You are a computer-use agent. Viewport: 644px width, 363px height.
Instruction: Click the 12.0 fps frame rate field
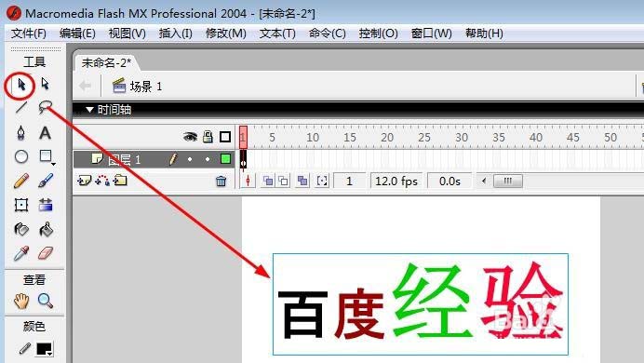pos(396,181)
